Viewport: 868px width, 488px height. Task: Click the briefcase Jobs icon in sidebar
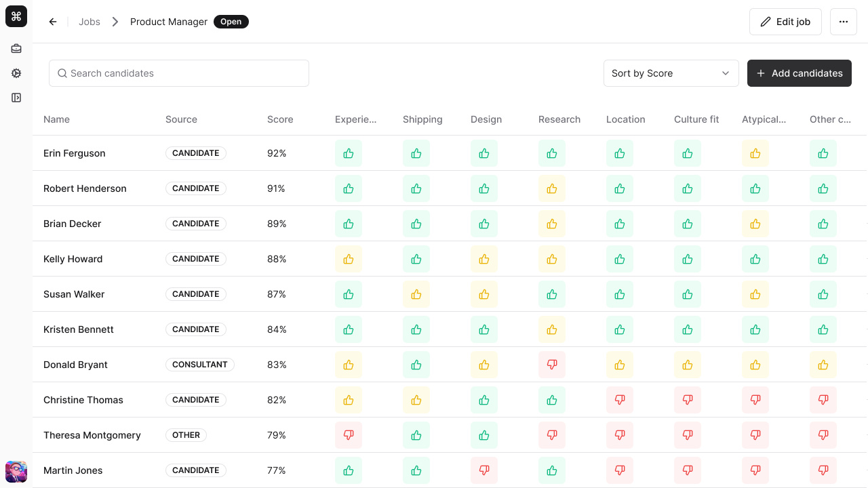click(x=16, y=49)
